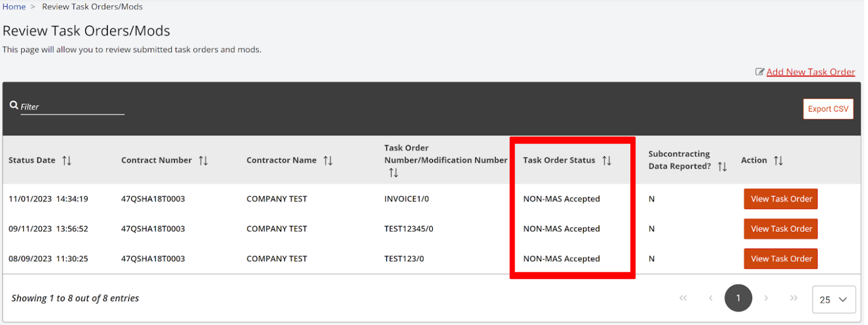This screenshot has width=868, height=325.
Task: Jump to last page with double-arrow icon
Action: [x=794, y=298]
